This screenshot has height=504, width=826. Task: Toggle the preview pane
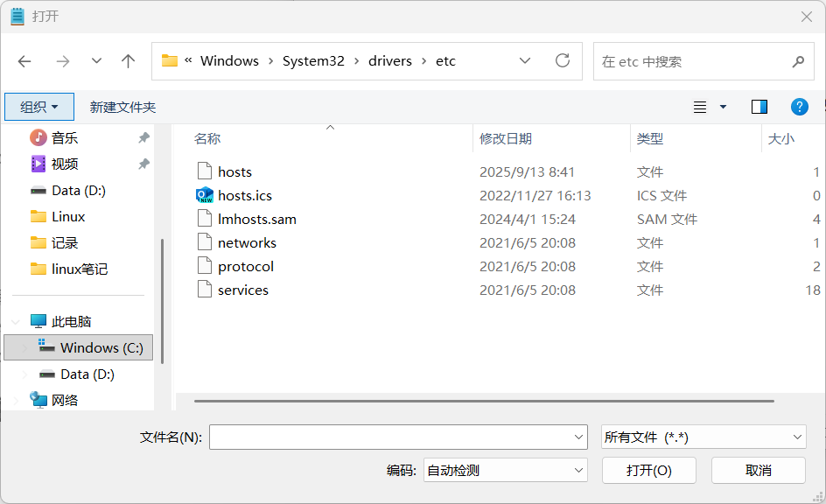click(x=759, y=107)
